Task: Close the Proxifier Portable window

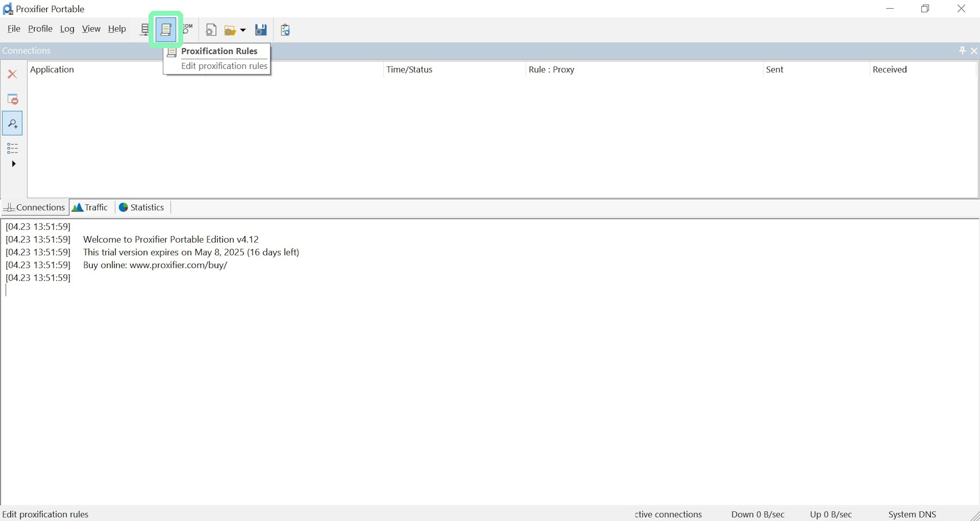Action: tap(961, 9)
